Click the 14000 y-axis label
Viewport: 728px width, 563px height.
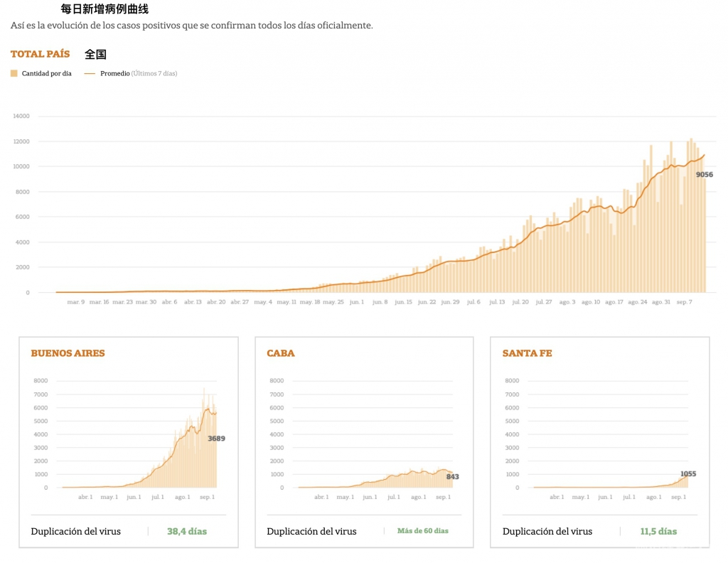(x=21, y=116)
